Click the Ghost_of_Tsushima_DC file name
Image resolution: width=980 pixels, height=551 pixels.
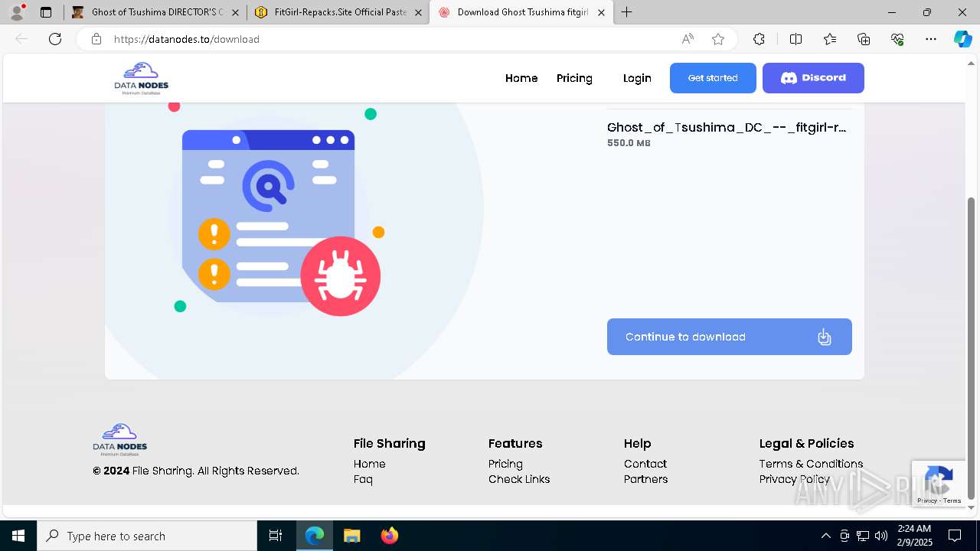[727, 128]
